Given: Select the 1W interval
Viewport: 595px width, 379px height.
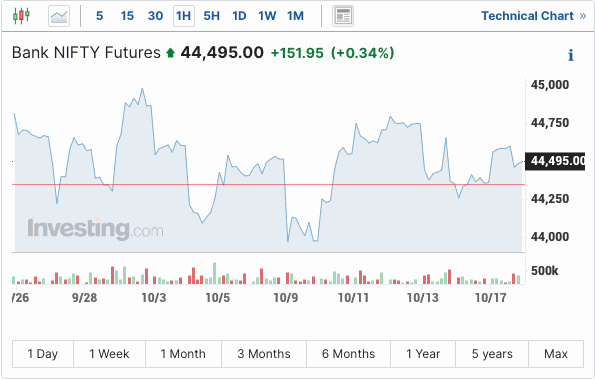Looking at the screenshot, I should tap(267, 16).
